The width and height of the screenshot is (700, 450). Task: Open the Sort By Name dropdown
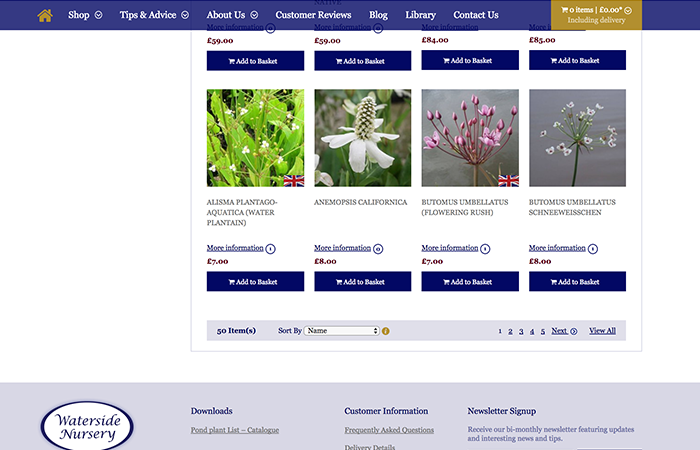point(342,331)
